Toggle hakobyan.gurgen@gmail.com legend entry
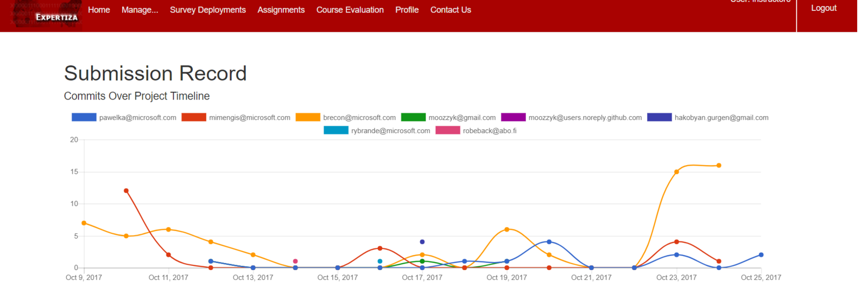868x287 pixels. tap(708, 117)
